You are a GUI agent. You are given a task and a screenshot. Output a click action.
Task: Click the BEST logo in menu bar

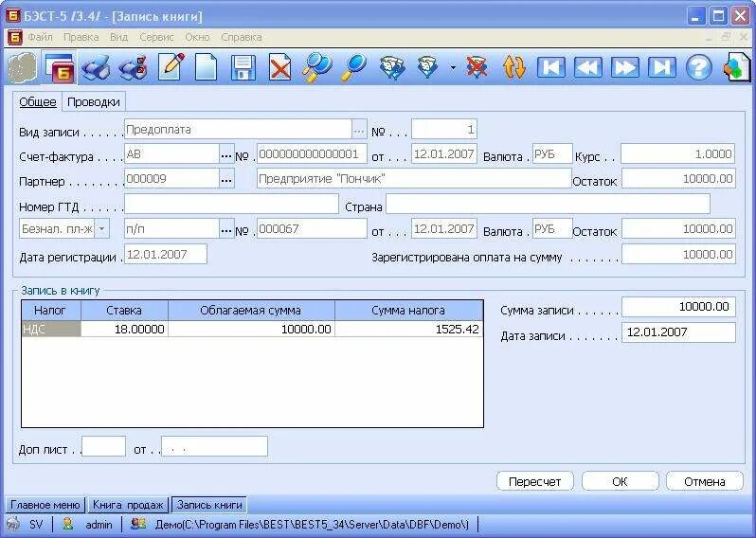tap(15, 37)
